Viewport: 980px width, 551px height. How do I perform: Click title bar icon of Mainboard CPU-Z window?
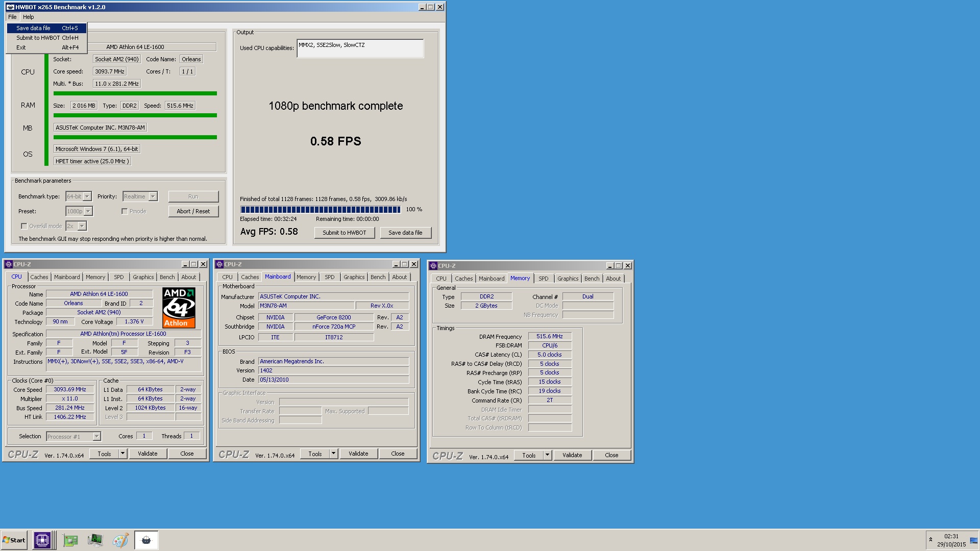[219, 264]
